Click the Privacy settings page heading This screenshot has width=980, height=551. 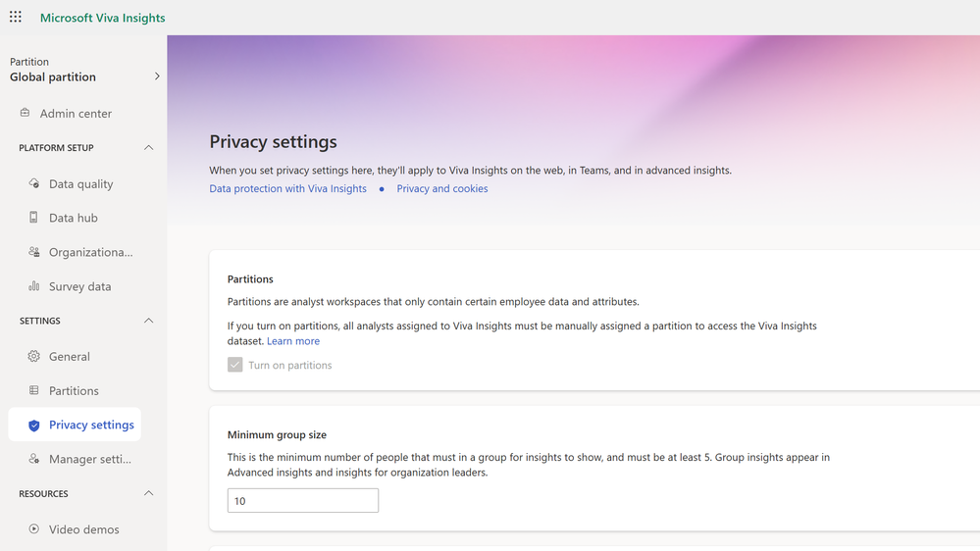pyautogui.click(x=273, y=142)
